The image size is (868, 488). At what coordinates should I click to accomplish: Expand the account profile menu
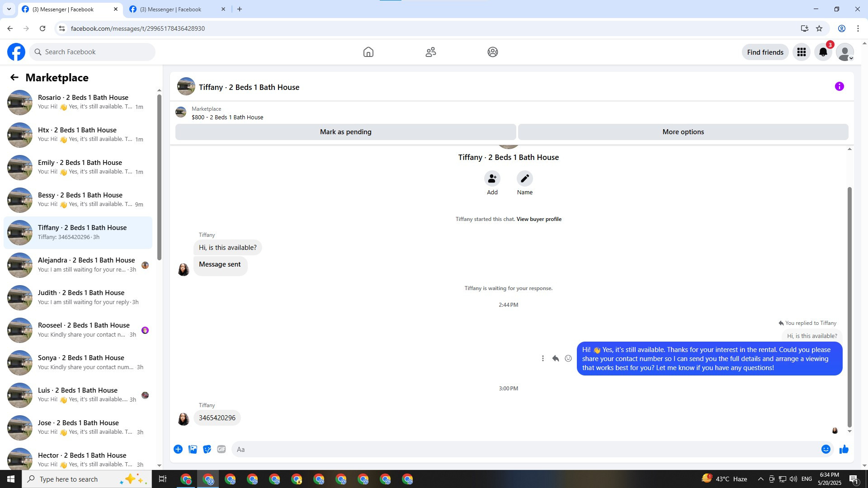[844, 52]
